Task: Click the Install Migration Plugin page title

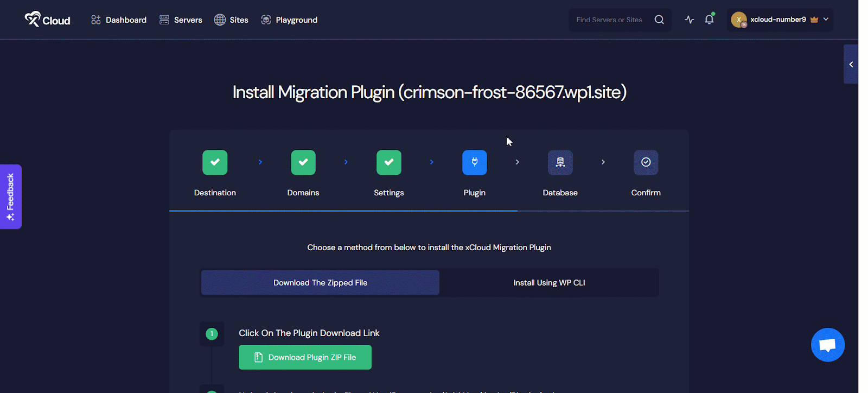Action: pos(430,92)
